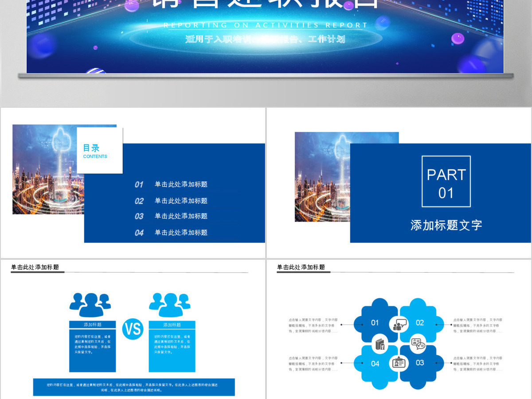The height and width of the screenshot is (399, 532).
Task: Click the 添加标题文字 heading
Action: pyautogui.click(x=446, y=225)
